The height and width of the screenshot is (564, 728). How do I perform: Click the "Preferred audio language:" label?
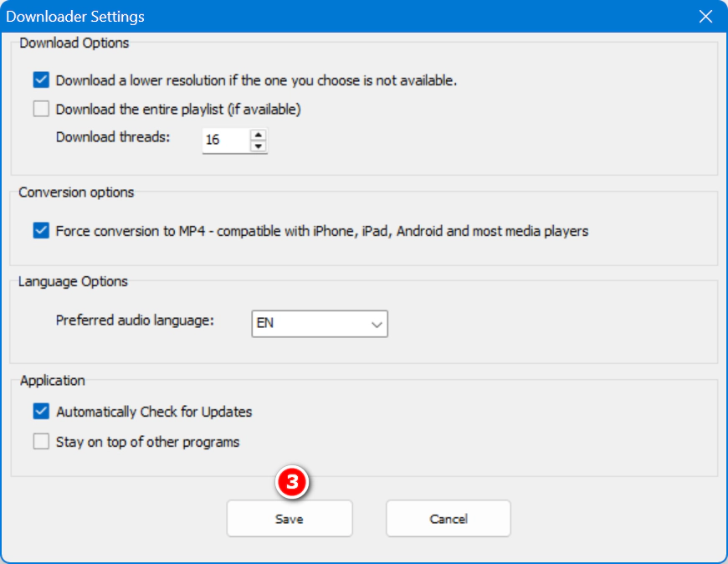pos(135,320)
